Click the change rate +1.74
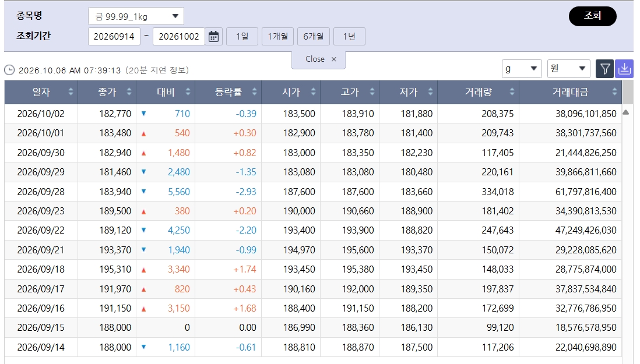Viewport: 640px width, 364px height. [244, 270]
